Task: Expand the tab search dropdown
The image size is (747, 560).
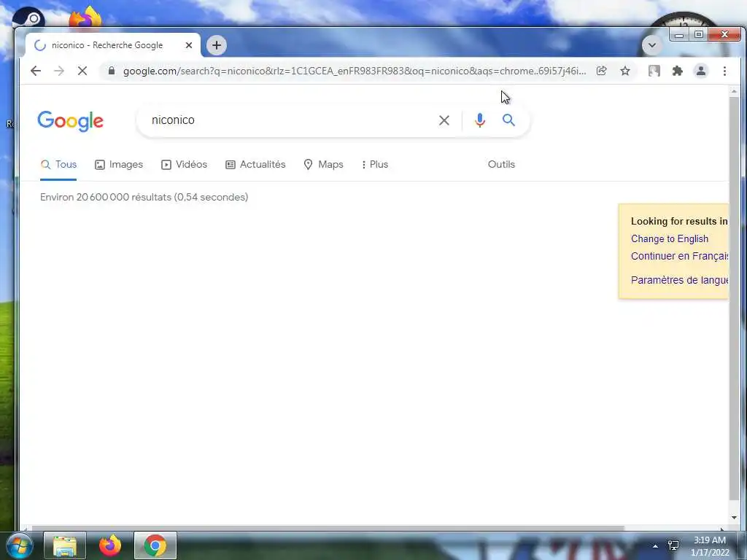Action: pyautogui.click(x=652, y=45)
